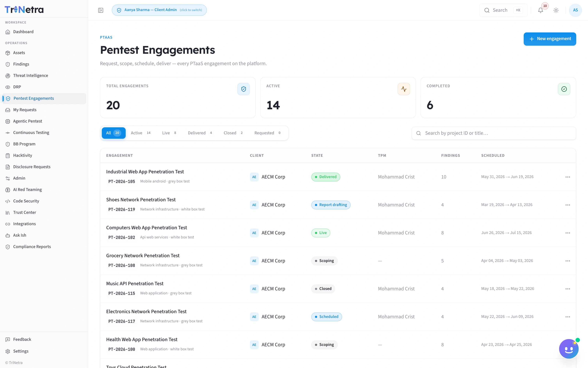Open Findings section
The width and height of the screenshot is (588, 368).
(44, 64)
